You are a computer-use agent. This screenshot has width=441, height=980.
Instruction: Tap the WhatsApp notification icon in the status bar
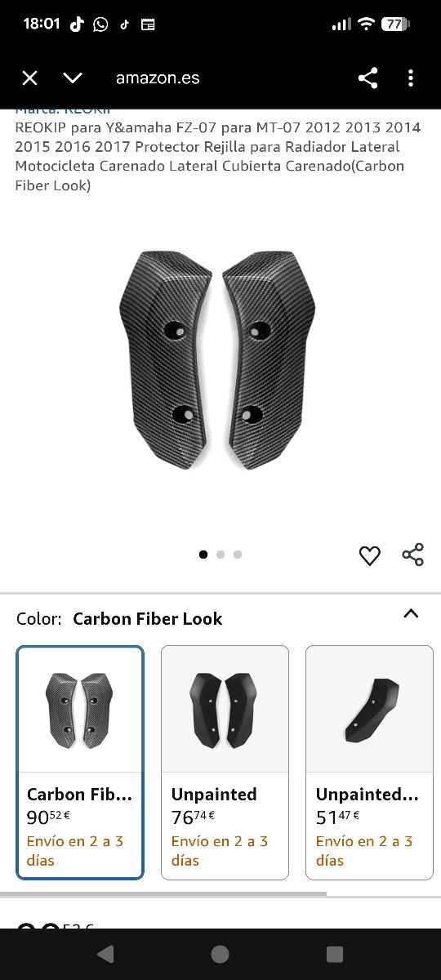pos(100,24)
